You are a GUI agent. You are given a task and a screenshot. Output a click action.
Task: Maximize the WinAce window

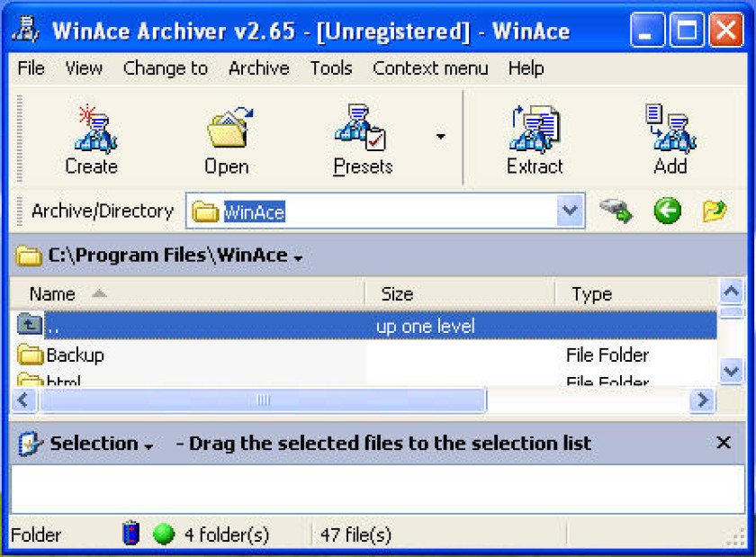[x=687, y=30]
